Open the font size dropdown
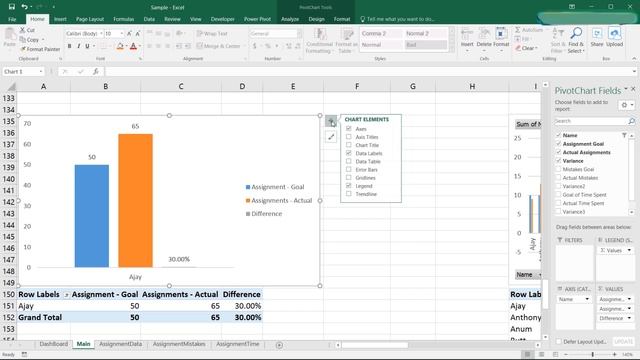The height and width of the screenshot is (360, 640). [122, 33]
